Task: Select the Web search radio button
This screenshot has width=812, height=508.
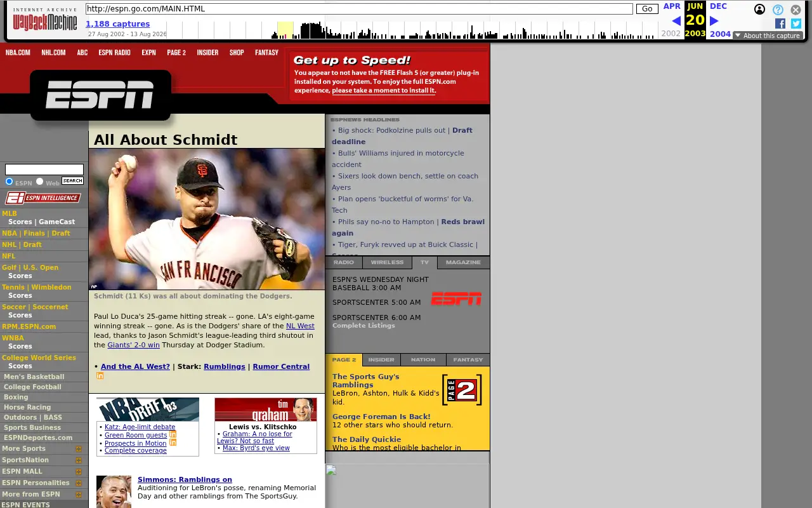Action: 39,182
